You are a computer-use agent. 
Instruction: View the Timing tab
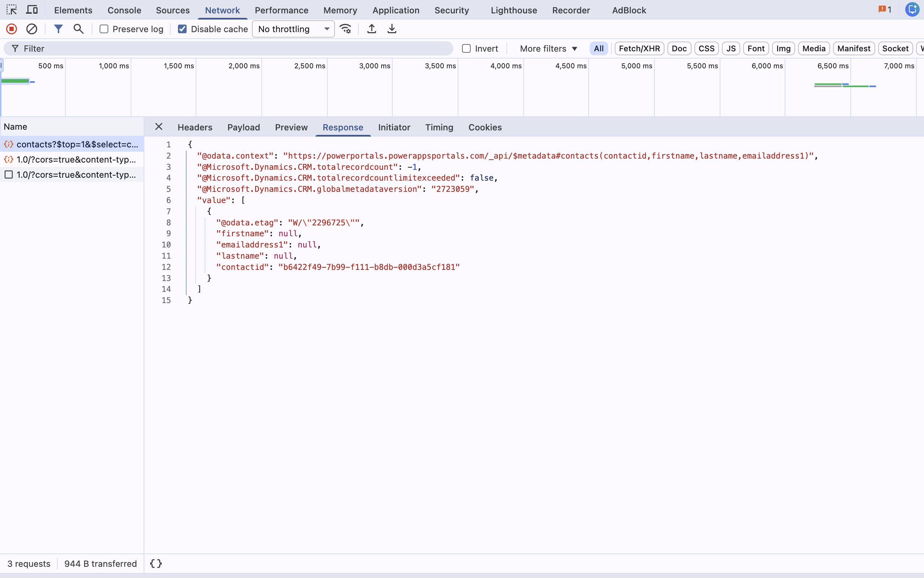tap(439, 127)
